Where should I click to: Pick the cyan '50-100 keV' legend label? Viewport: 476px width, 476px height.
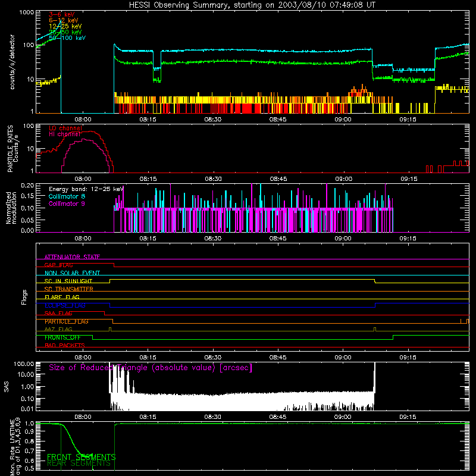pyautogui.click(x=67, y=38)
